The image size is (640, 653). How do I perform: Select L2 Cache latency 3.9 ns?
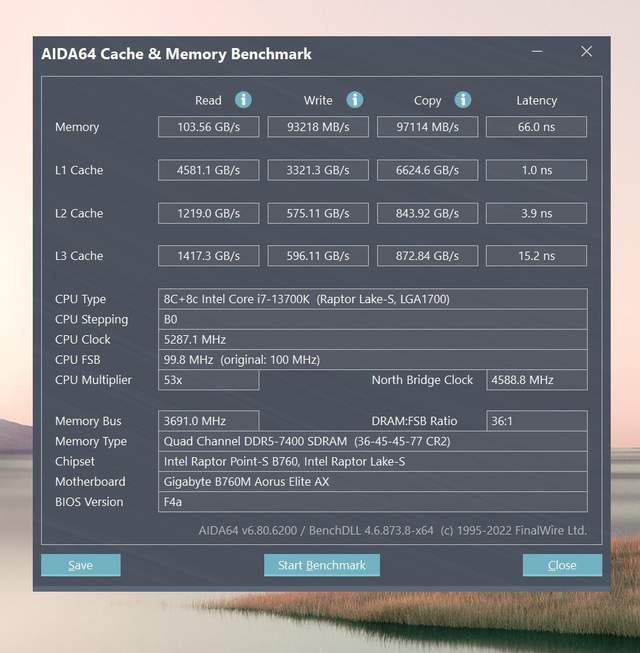coord(536,213)
